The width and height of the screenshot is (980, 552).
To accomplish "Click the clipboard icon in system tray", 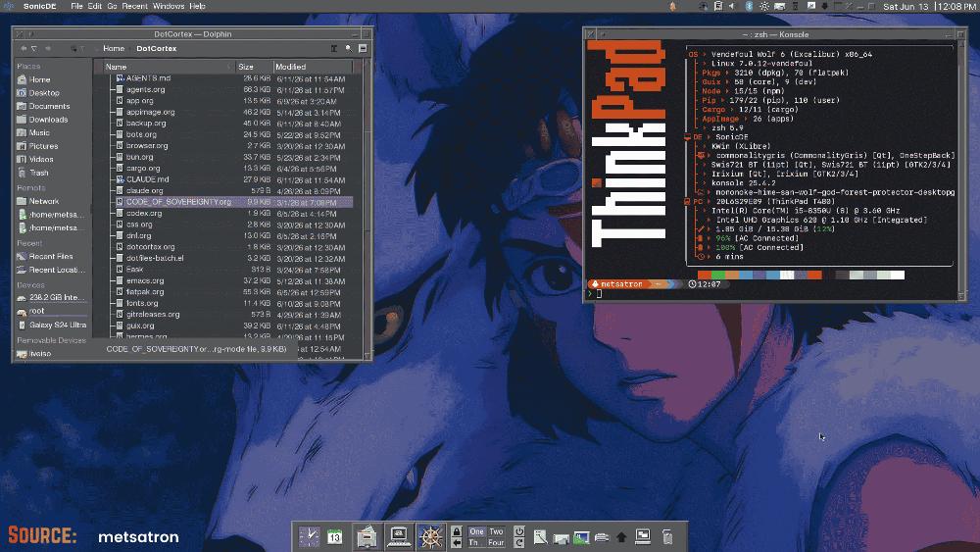I will click(x=718, y=6).
